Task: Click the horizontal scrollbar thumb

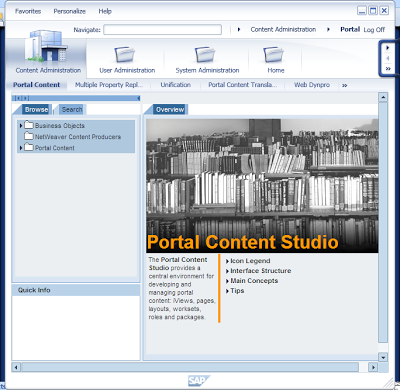Action: point(190,367)
